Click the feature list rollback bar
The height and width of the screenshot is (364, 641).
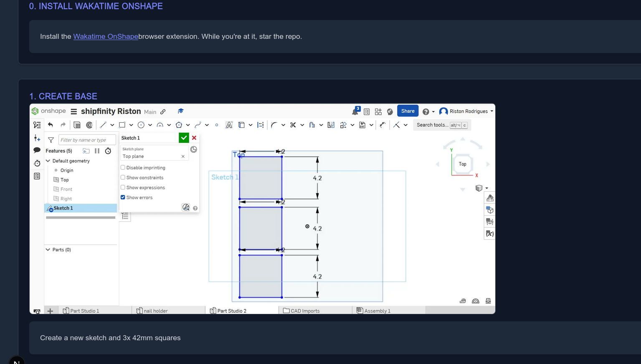click(x=81, y=217)
